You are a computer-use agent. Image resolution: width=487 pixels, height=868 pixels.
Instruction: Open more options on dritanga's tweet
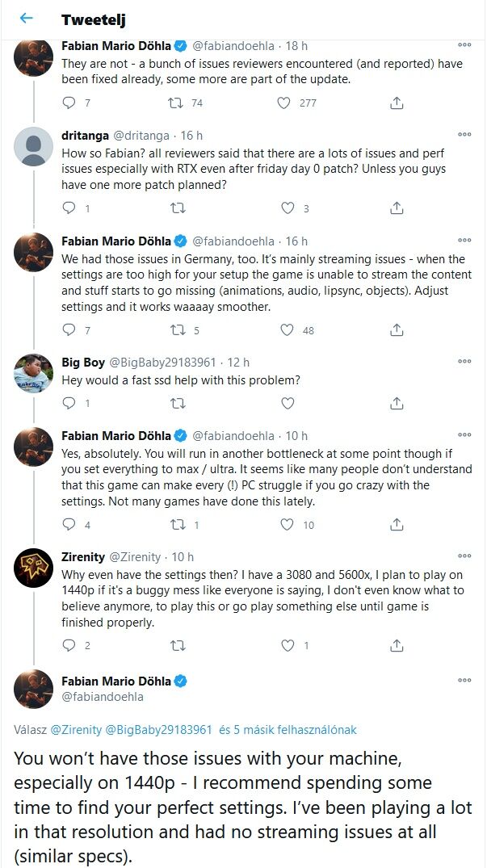464,134
